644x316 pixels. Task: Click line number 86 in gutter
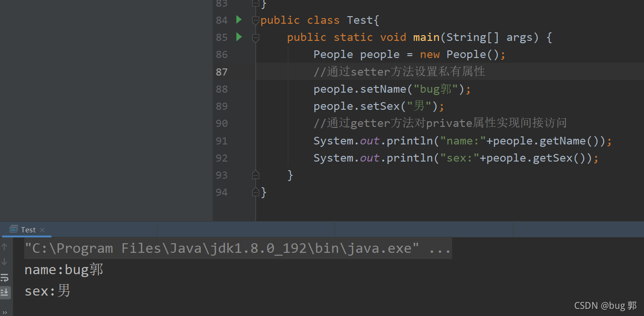[222, 55]
